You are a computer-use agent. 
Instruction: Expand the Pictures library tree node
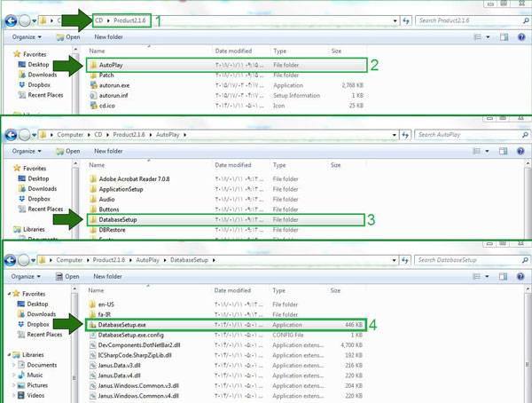pos(13,385)
